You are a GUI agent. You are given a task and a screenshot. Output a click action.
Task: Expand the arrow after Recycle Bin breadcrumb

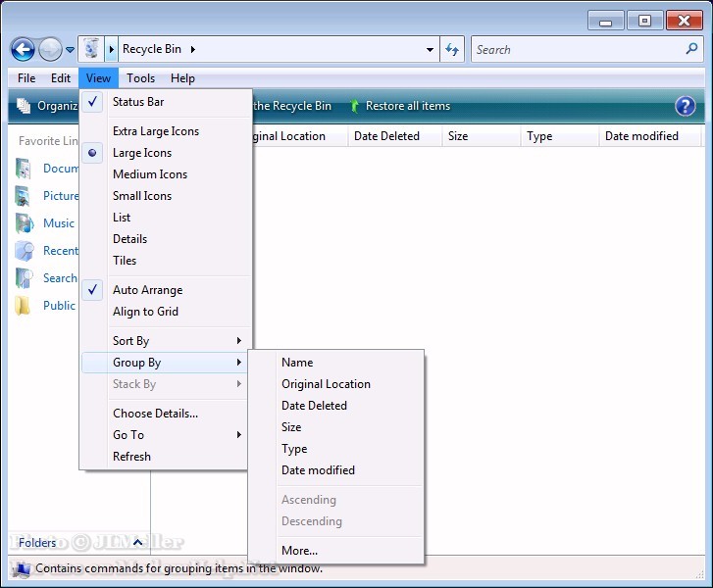tap(193, 49)
